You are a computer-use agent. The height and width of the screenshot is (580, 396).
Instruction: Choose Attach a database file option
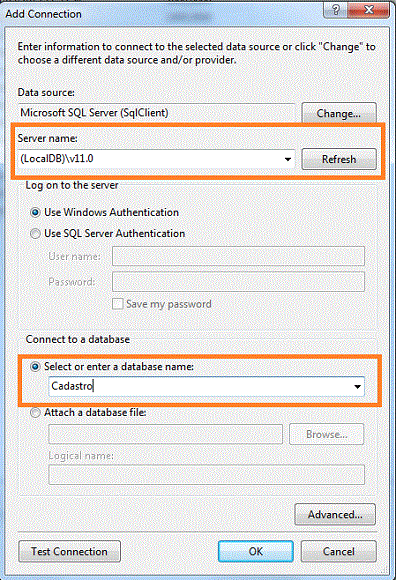point(35,412)
